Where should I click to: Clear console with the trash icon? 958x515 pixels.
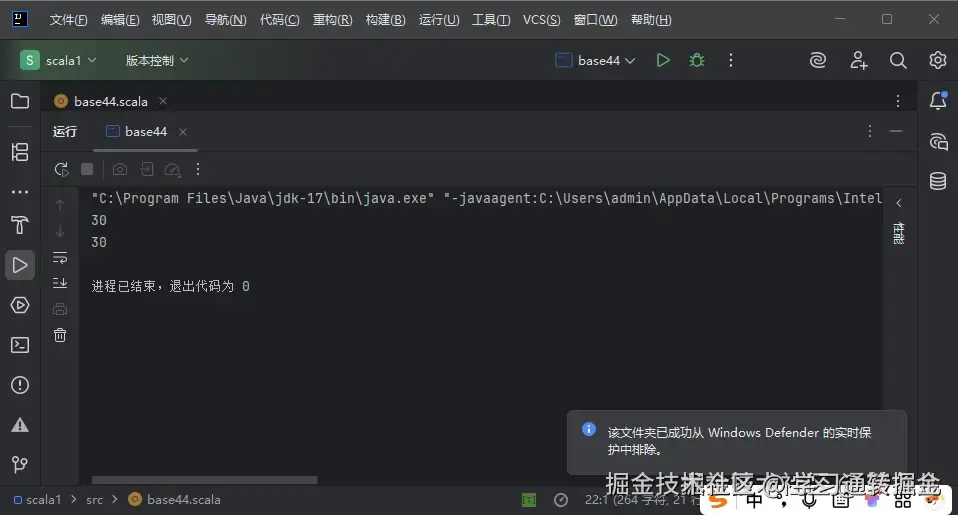pyautogui.click(x=60, y=335)
